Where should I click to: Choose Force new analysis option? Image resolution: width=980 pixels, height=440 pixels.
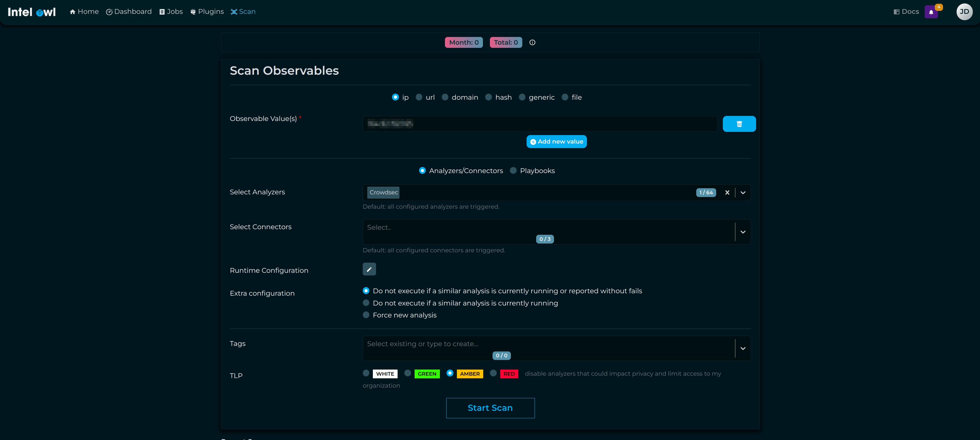366,315
